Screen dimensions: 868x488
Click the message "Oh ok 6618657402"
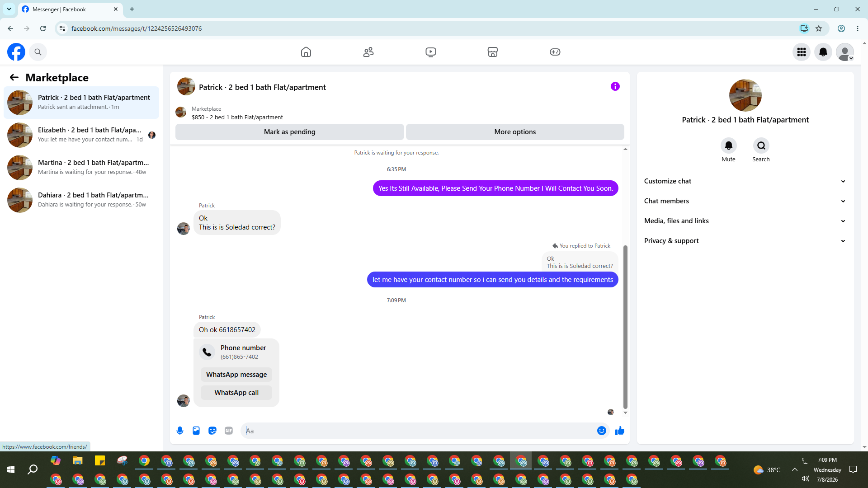[227, 330]
